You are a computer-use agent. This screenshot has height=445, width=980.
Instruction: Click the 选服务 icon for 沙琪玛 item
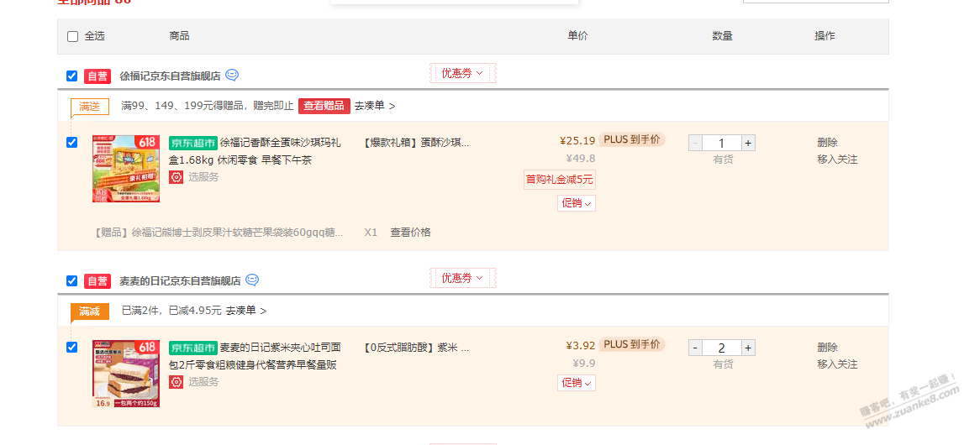coord(177,177)
